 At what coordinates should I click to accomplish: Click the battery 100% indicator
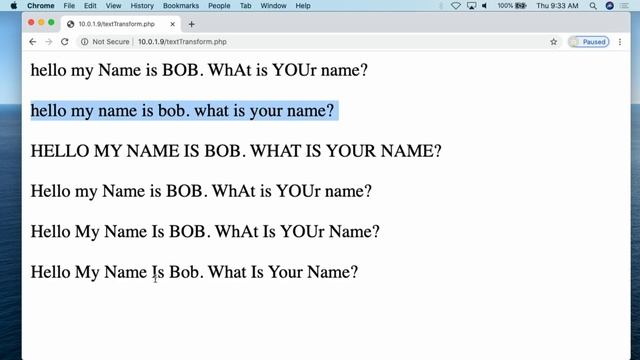click(512, 6)
